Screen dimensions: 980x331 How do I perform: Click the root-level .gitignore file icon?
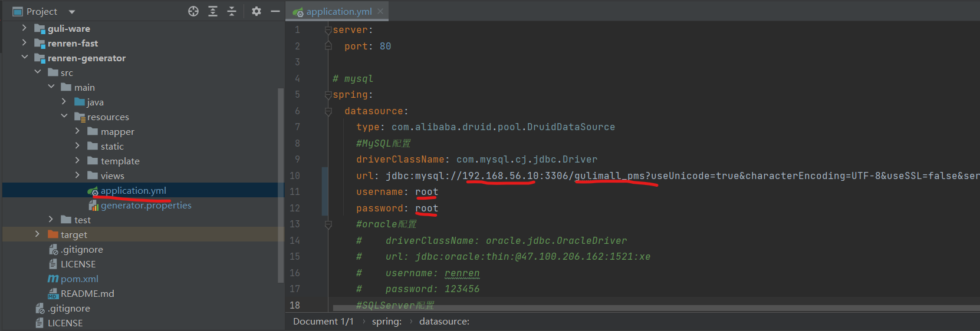(x=40, y=308)
